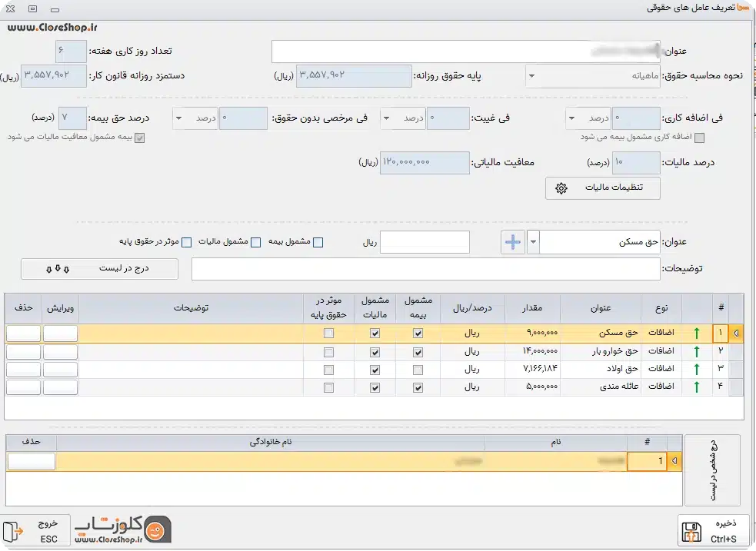Viewport: 756px width, 551px height.
Task: Click the maximize window button
Action: click(32, 8)
